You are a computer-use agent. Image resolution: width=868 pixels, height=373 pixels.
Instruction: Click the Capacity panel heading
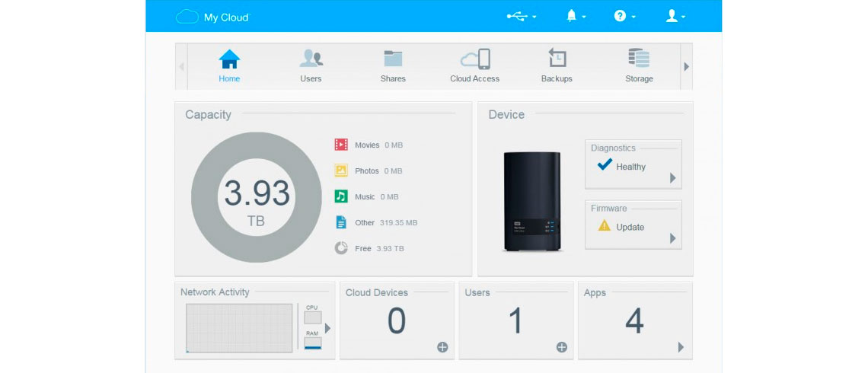click(x=208, y=114)
